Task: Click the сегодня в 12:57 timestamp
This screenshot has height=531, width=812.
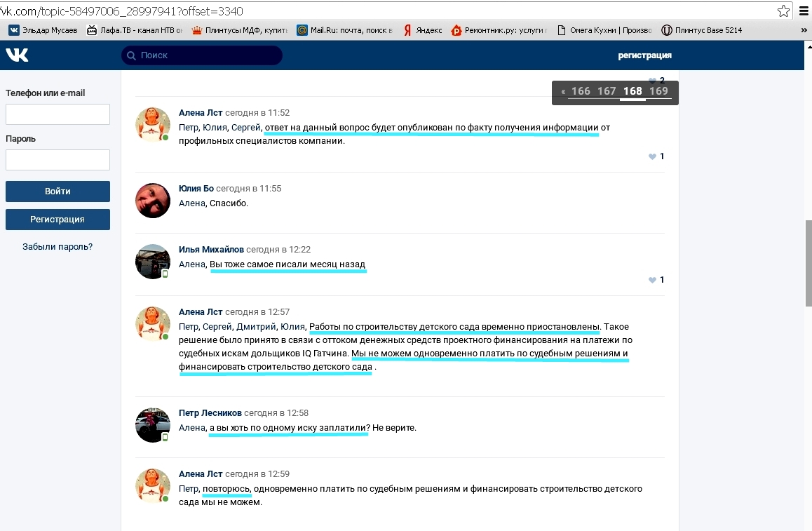Action: point(257,312)
